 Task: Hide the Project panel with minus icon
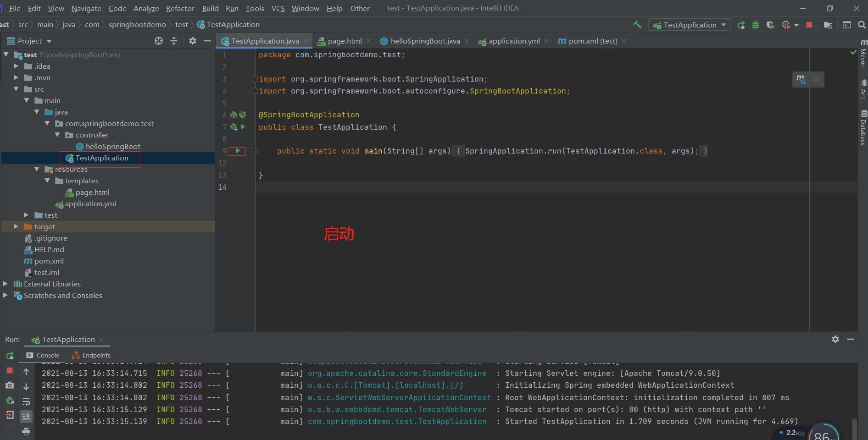coord(207,41)
